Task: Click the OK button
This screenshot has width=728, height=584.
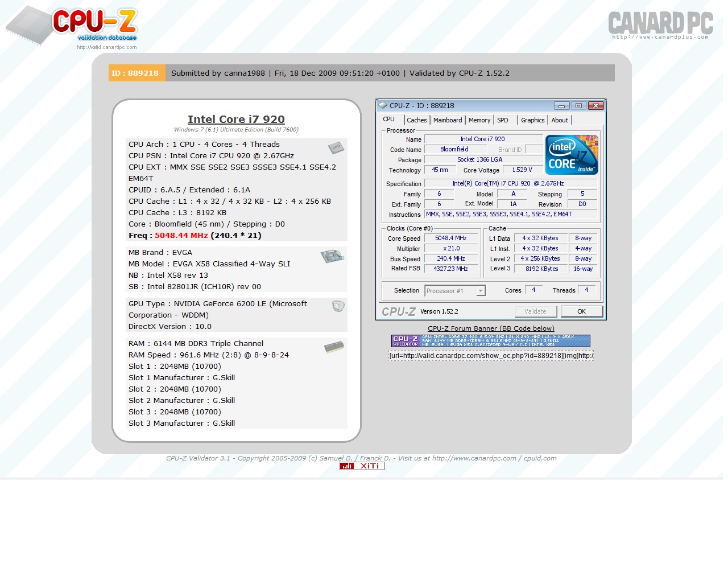Action: [581, 311]
